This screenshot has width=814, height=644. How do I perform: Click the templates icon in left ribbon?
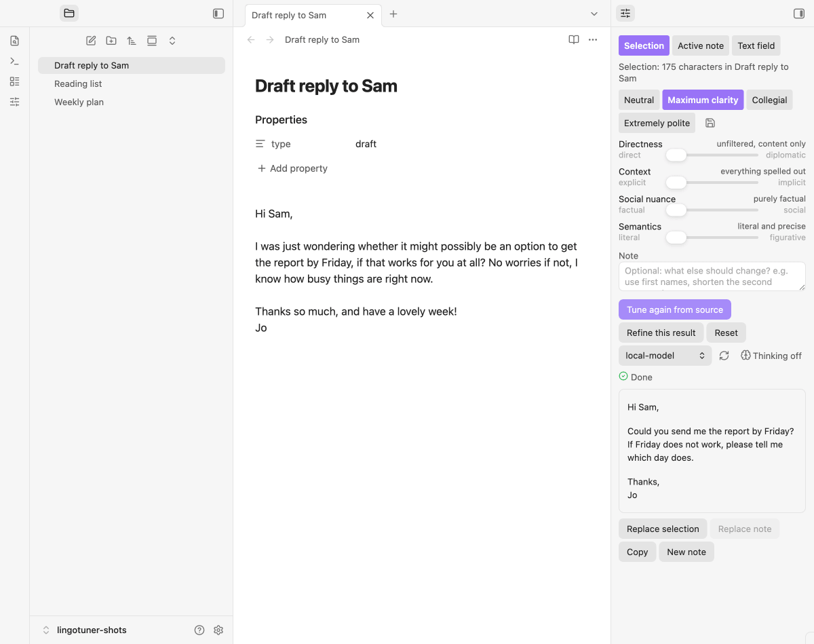coord(15,81)
